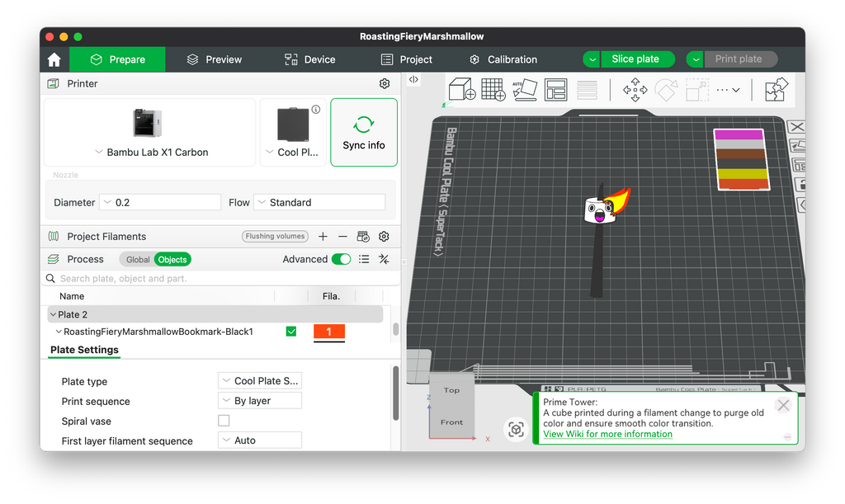This screenshot has height=504, width=845.
Task: Select the Move tool icon
Action: pyautogui.click(x=635, y=89)
